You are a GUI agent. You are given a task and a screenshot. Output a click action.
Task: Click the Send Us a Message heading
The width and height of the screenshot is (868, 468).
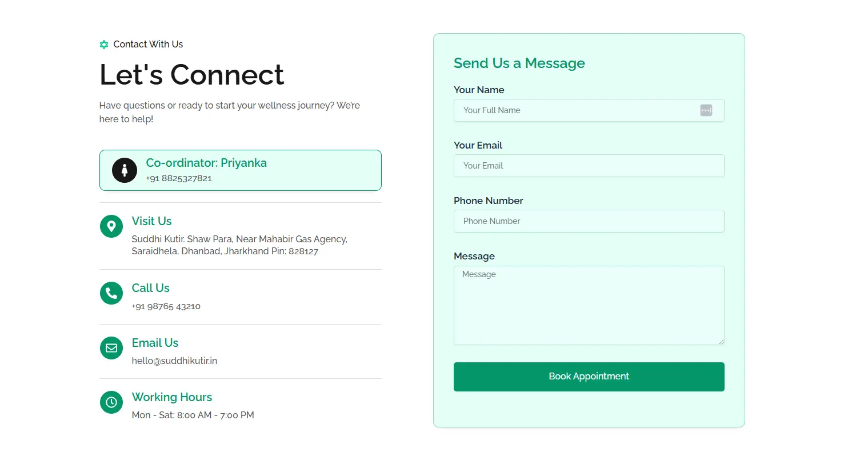(519, 63)
